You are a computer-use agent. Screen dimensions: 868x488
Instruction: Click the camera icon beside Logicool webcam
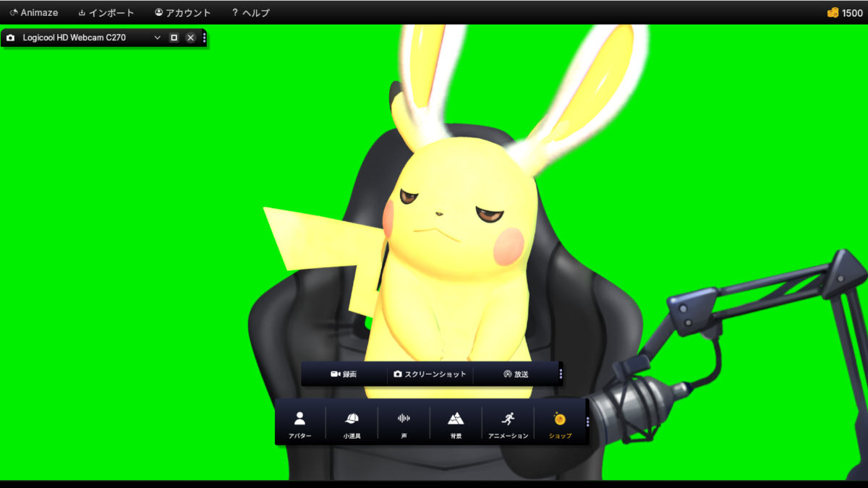[x=10, y=38]
